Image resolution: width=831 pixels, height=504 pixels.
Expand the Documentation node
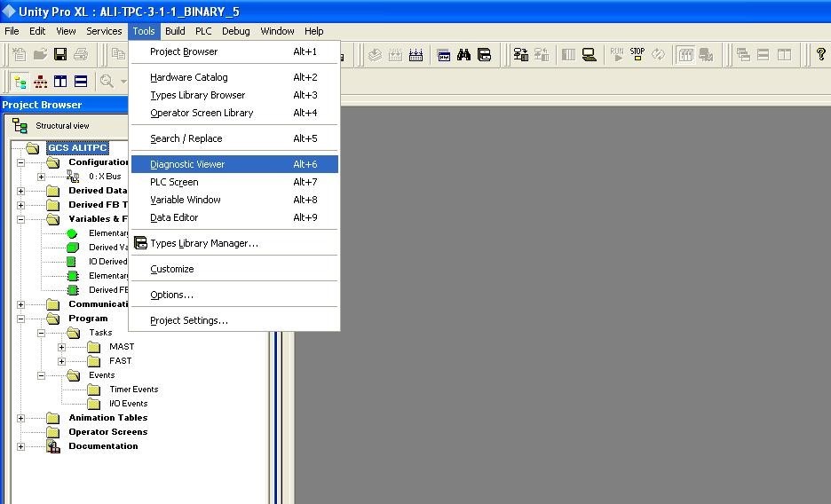(x=20, y=446)
